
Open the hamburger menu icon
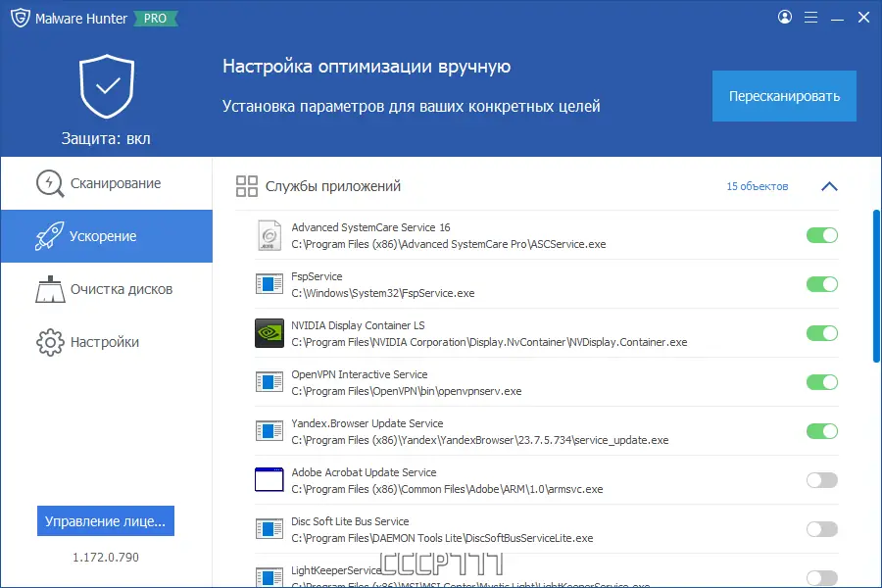click(810, 18)
